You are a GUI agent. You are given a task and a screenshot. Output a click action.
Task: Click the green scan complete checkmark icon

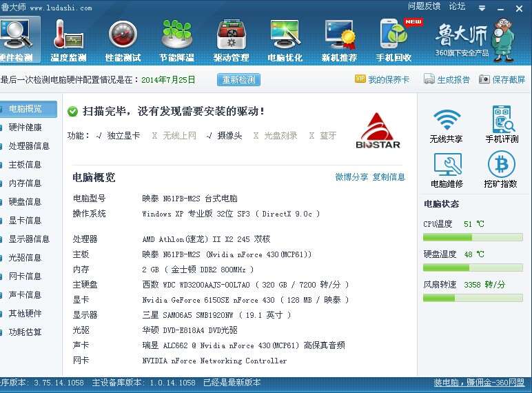tap(72, 111)
